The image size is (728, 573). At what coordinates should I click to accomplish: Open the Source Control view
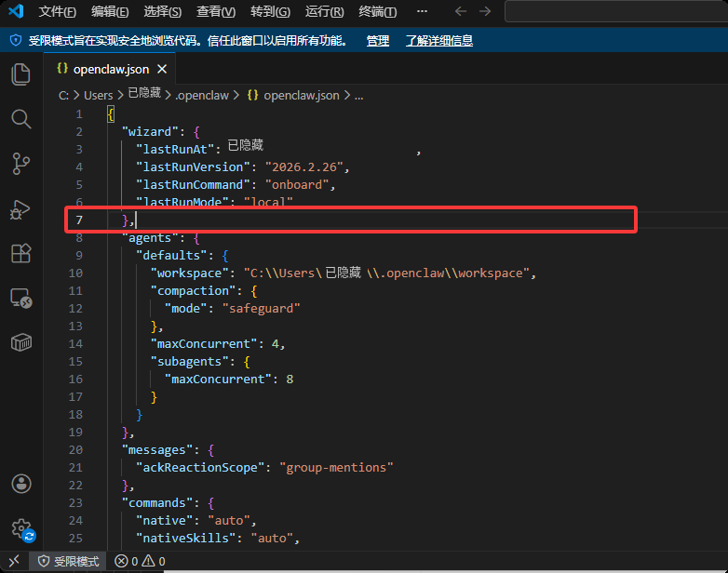tap(20, 164)
